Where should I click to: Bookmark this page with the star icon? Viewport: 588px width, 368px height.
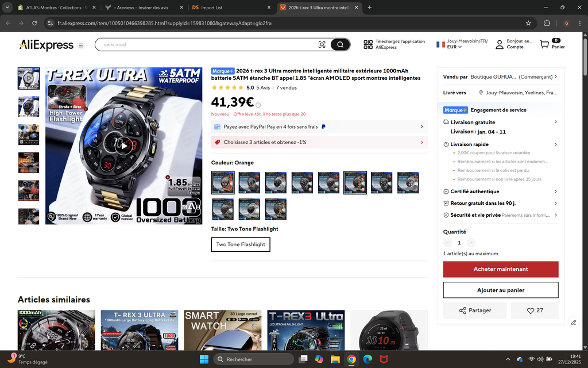click(528, 23)
